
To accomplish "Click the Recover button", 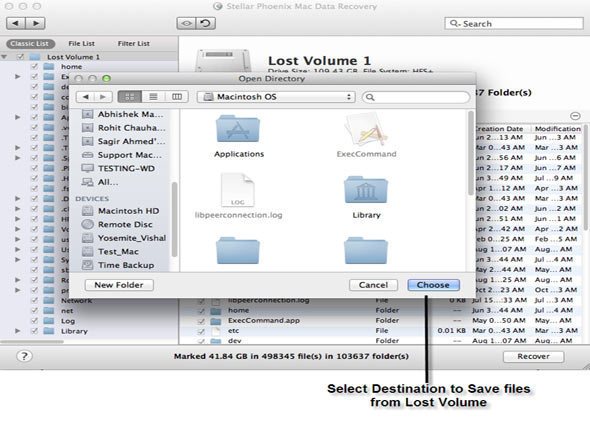I will point(533,356).
